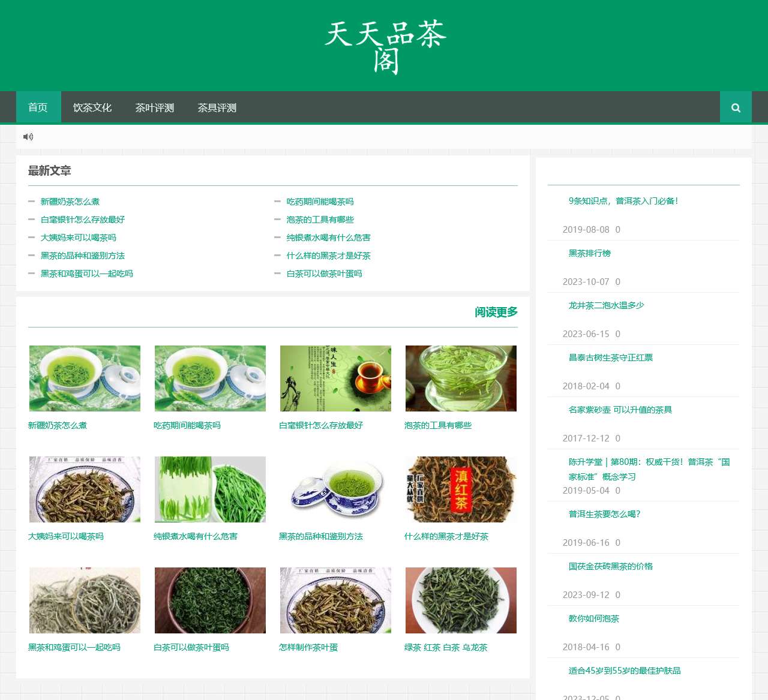Open the 茶具评测 menu
Screen dimensions: 768x700
pos(217,107)
